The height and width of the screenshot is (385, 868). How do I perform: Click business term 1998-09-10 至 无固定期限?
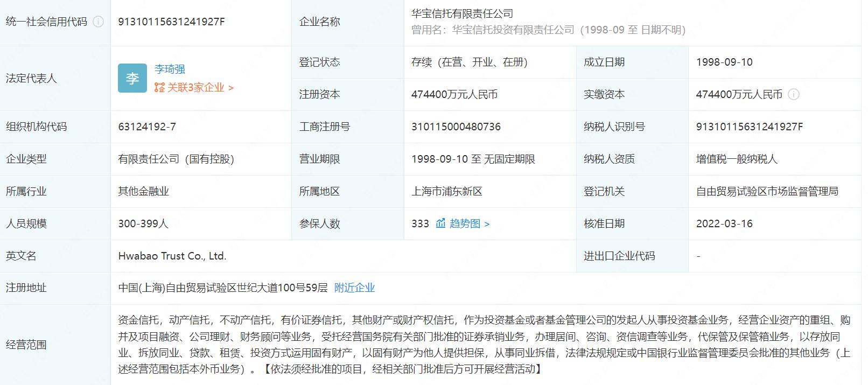pyautogui.click(x=473, y=159)
